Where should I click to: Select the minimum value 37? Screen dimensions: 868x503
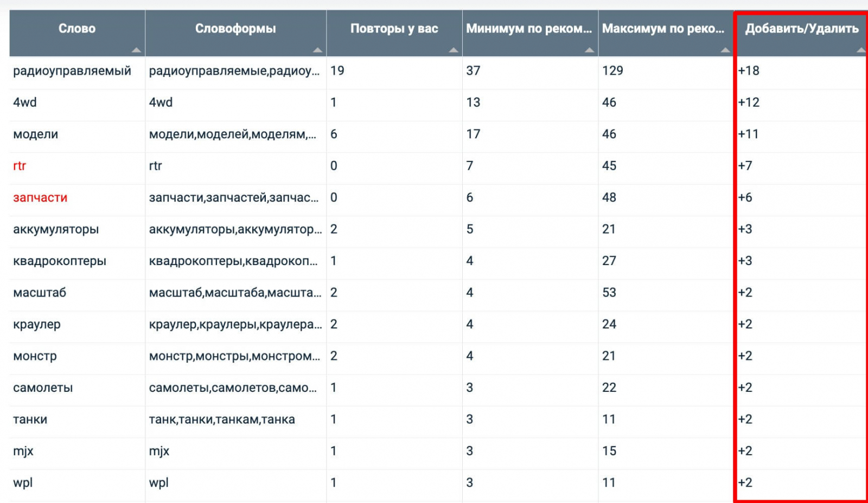(473, 71)
